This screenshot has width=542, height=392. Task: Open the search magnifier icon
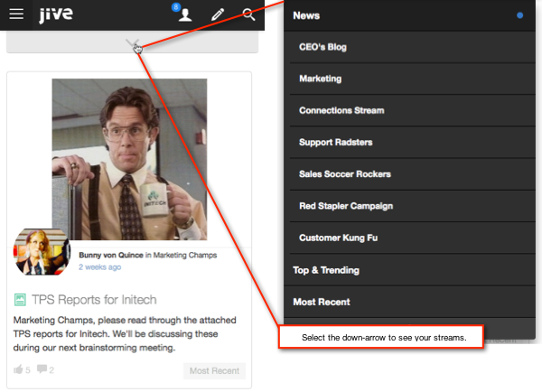pyautogui.click(x=248, y=14)
